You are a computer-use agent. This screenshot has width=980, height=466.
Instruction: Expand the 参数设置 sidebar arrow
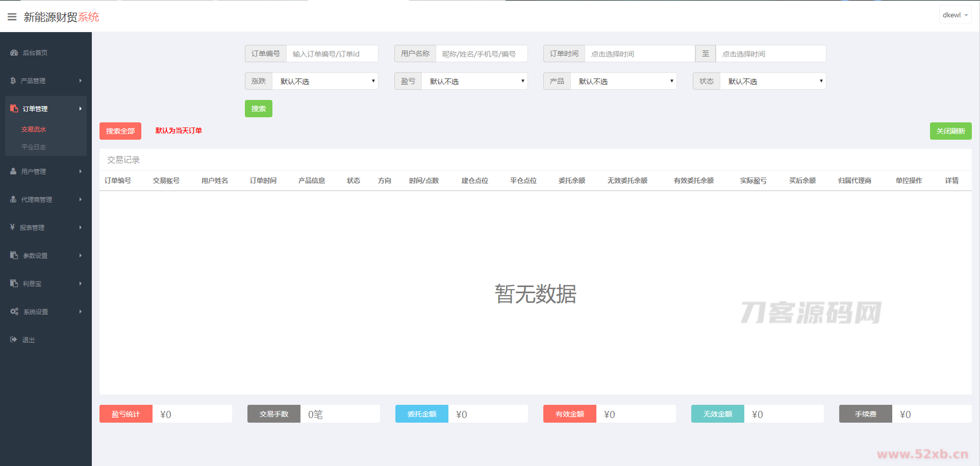[81, 255]
